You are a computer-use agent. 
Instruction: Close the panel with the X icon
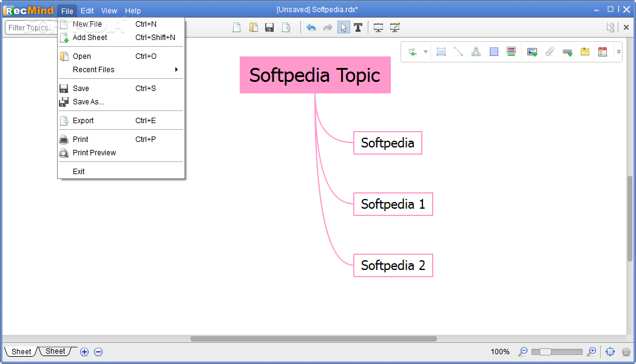tap(626, 27)
